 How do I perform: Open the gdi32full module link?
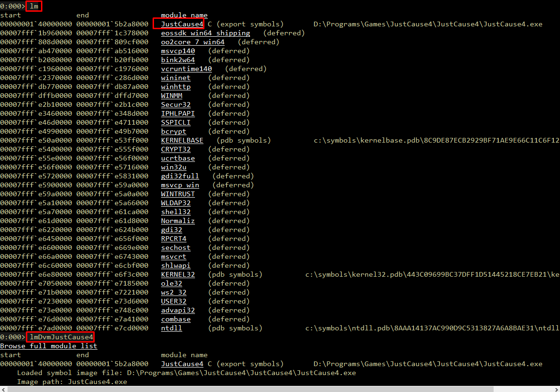[x=180, y=176]
